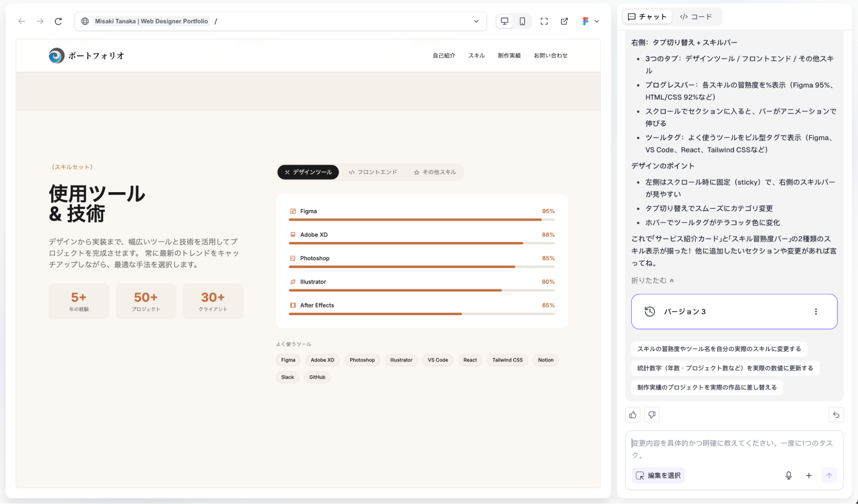Enter fullscreen preview
The height and width of the screenshot is (504, 858).
click(x=544, y=21)
